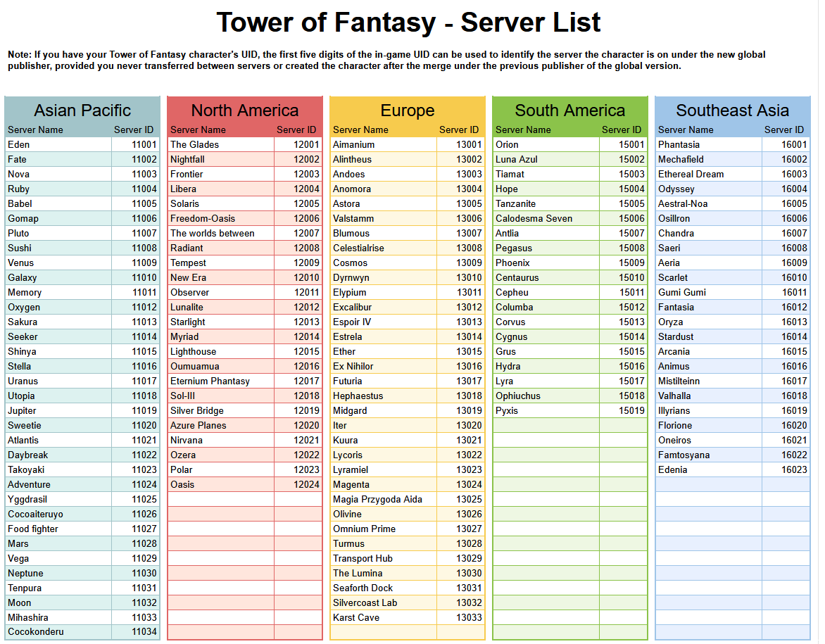Viewport: 825px width, 644px height.
Task: Click server ID 15019 for Pyxis
Action: (632, 410)
